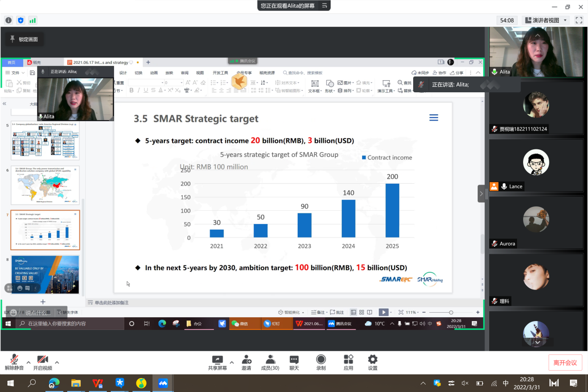Start recording with the 录制 icon
588x392 pixels.
(320, 362)
